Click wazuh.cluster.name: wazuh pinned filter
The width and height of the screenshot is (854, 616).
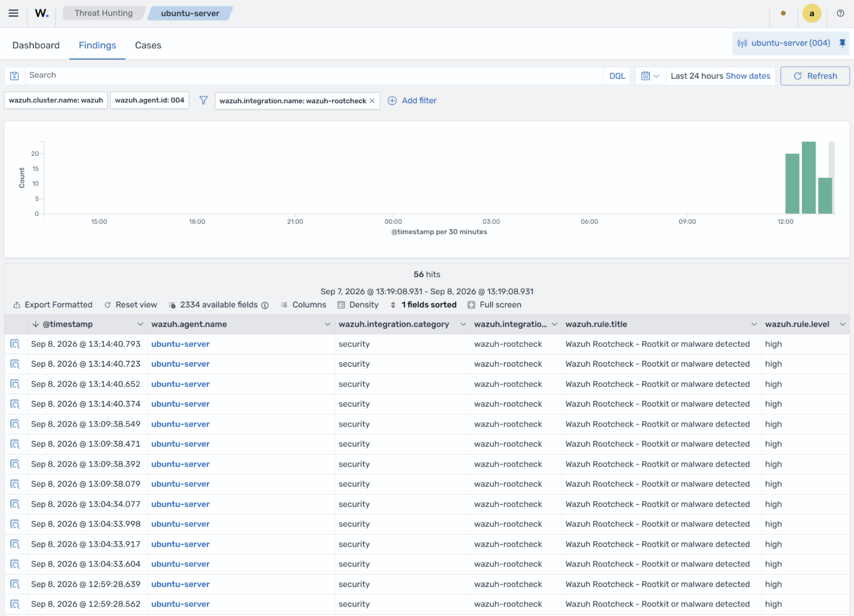[x=56, y=100]
